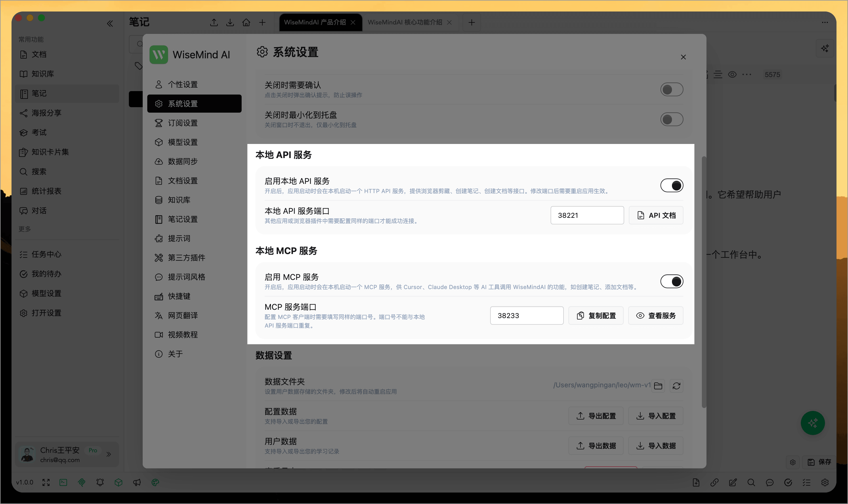Click the 查看服务 button for MCP
848x504 pixels.
pyautogui.click(x=655, y=316)
